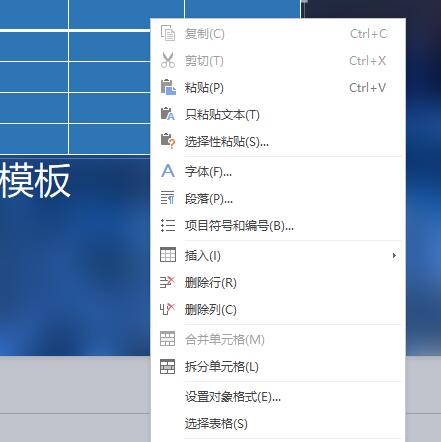Screen dimensions: 441x442
Task: Click the Ctrl+C shortcut label
Action: (369, 34)
